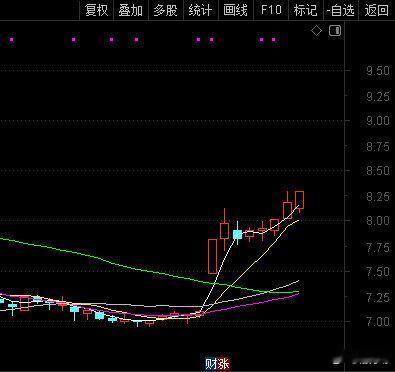The image size is (395, 372).
Task: Click the 8.25 price axis label
Action: tap(378, 196)
